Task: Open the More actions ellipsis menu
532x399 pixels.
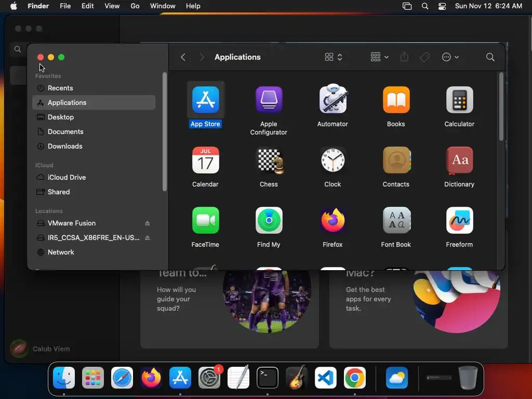Action: coord(450,57)
